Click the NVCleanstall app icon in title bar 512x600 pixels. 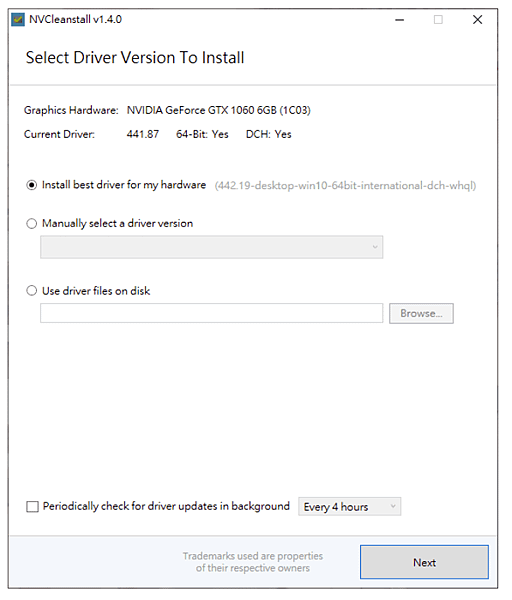pos(18,20)
